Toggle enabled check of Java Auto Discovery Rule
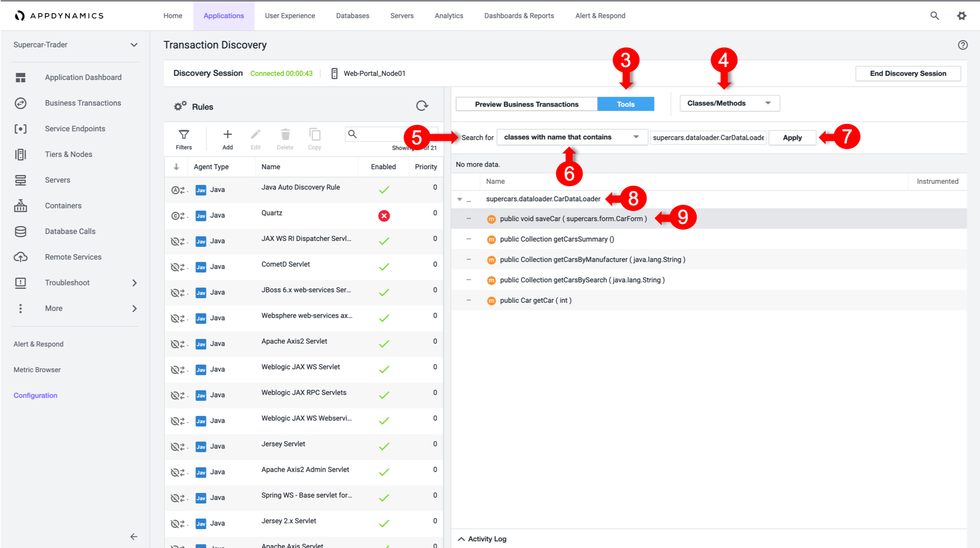The width and height of the screenshot is (980, 548). (x=384, y=190)
